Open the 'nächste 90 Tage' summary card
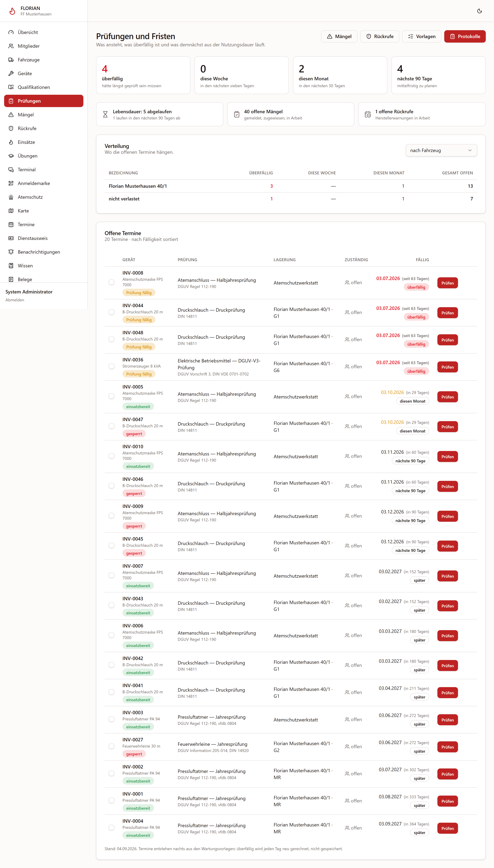The image size is (494, 868). coord(438,75)
